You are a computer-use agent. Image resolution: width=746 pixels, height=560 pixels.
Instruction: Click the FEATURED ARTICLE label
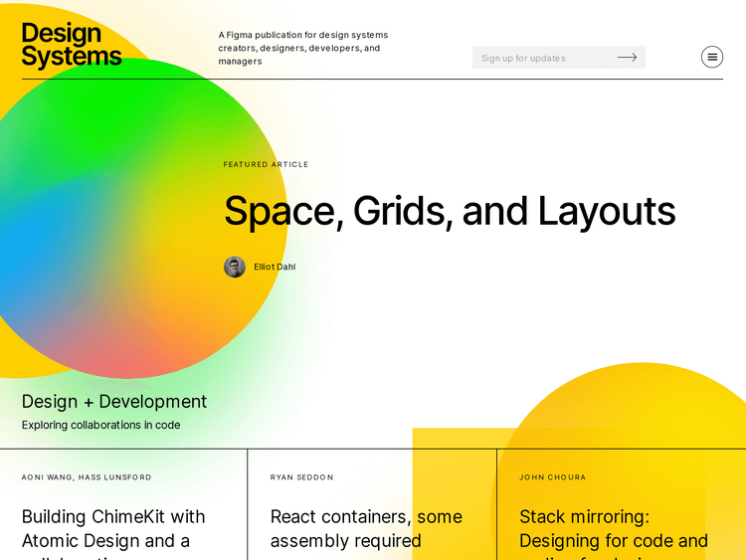point(266,165)
